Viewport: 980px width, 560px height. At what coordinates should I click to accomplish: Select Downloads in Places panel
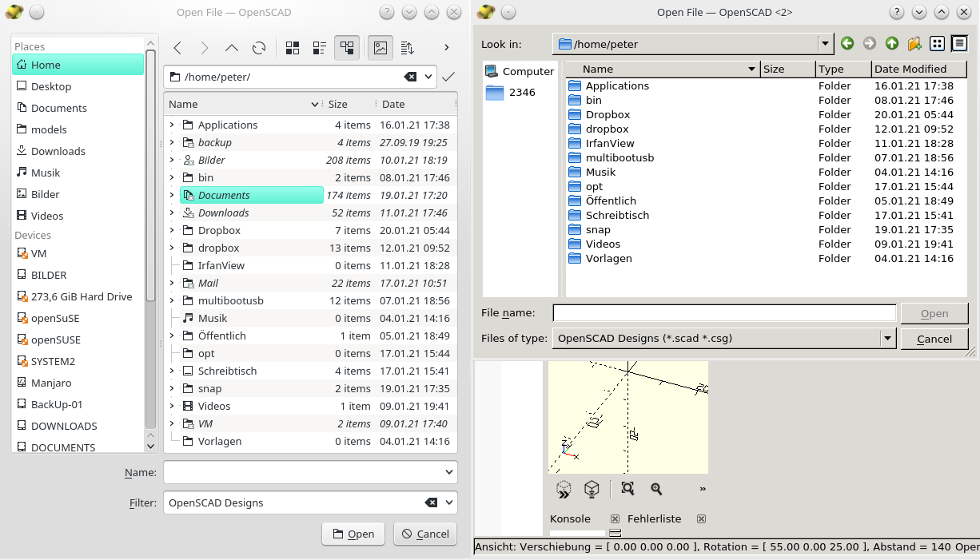tap(58, 151)
